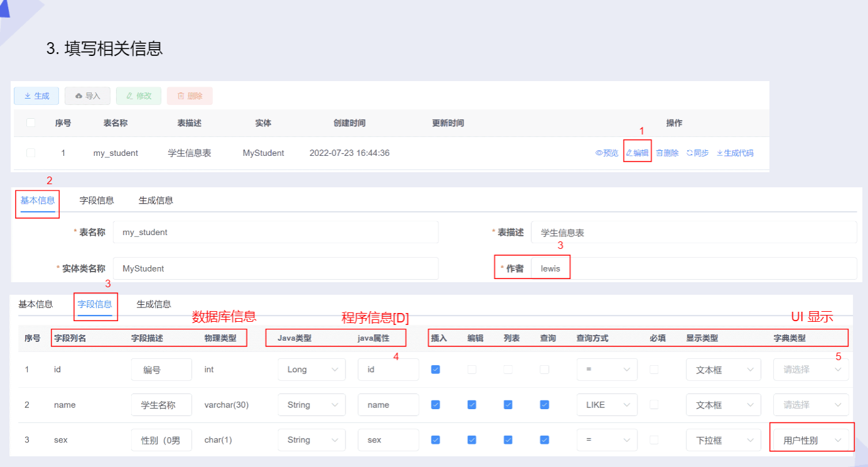
Task: Click the 2022-07-23 16:44:36 creation time
Action: pos(349,153)
